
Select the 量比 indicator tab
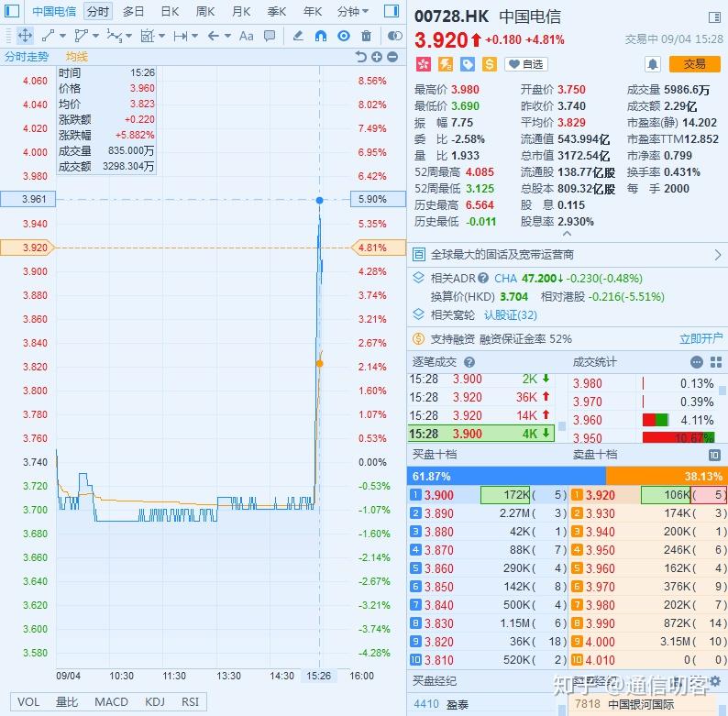coord(67,701)
